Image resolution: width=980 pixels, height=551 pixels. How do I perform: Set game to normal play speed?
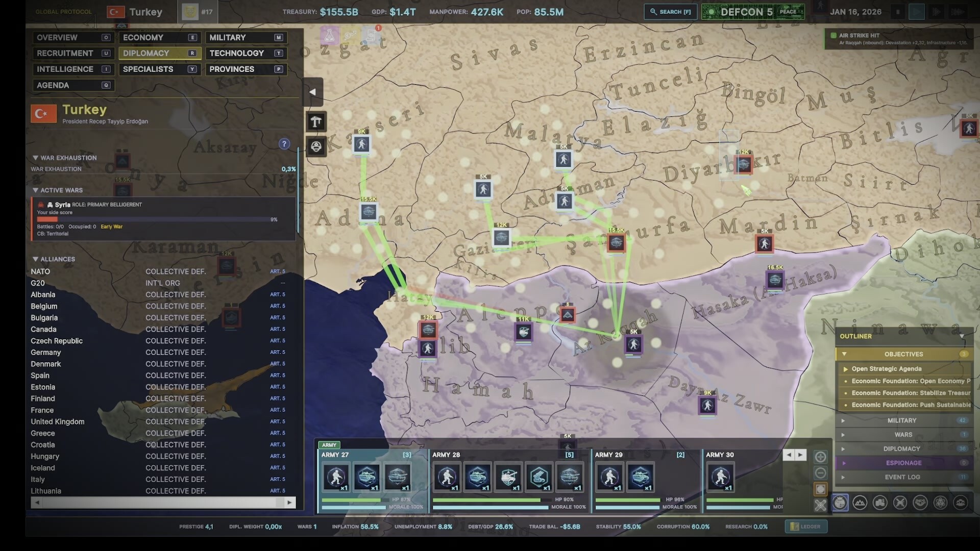tap(917, 12)
